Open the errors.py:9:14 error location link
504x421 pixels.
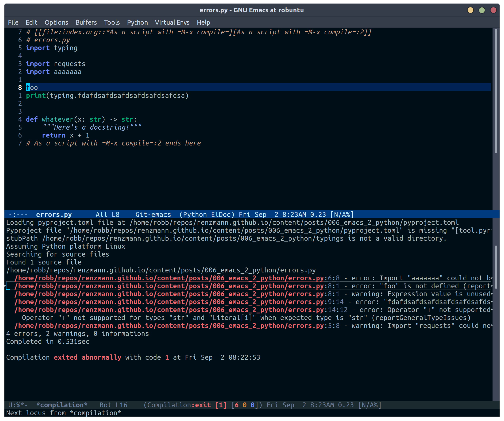(x=179, y=302)
